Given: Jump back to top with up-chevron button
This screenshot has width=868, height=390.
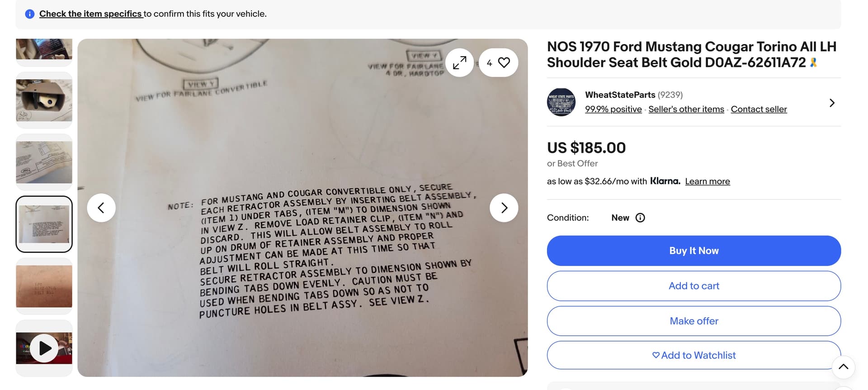Looking at the screenshot, I should [x=843, y=367].
